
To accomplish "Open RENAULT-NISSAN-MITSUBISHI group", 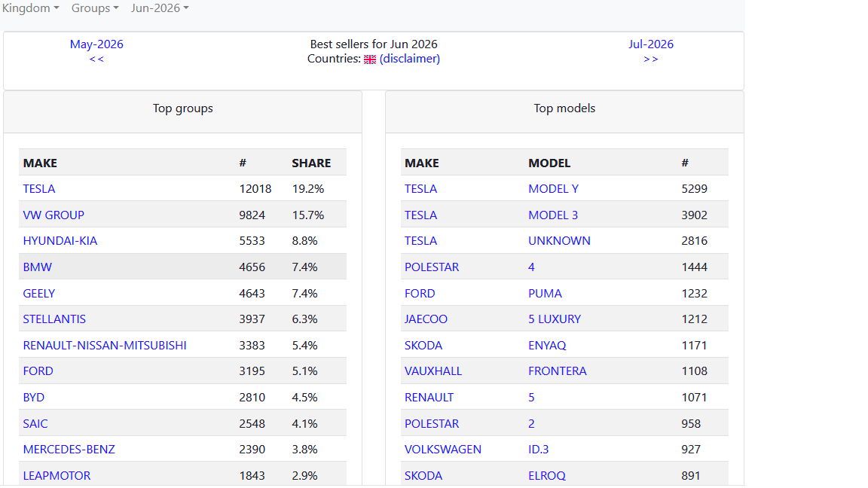I will [x=105, y=345].
